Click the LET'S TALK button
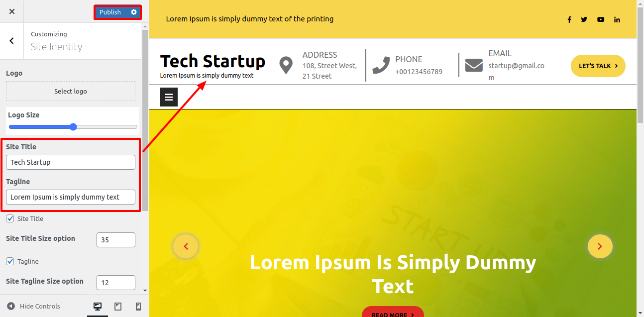Screen dimensions: 644x317 pyautogui.click(x=598, y=66)
